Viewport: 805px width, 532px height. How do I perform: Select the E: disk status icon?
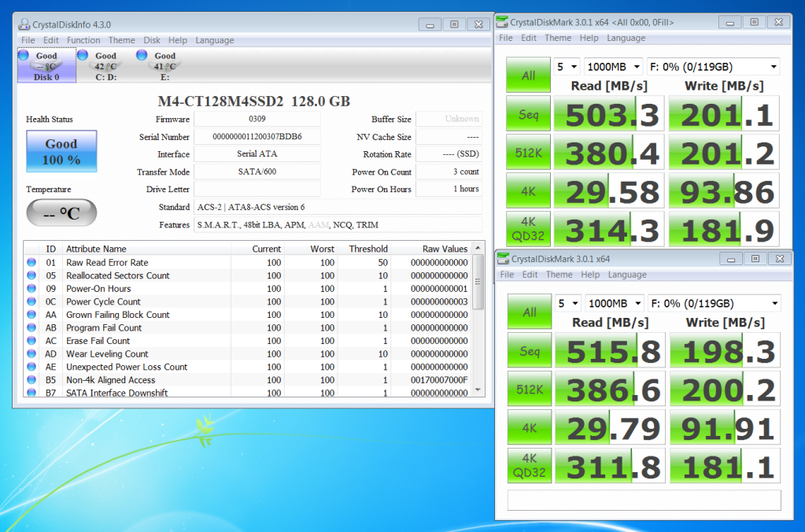click(142, 55)
